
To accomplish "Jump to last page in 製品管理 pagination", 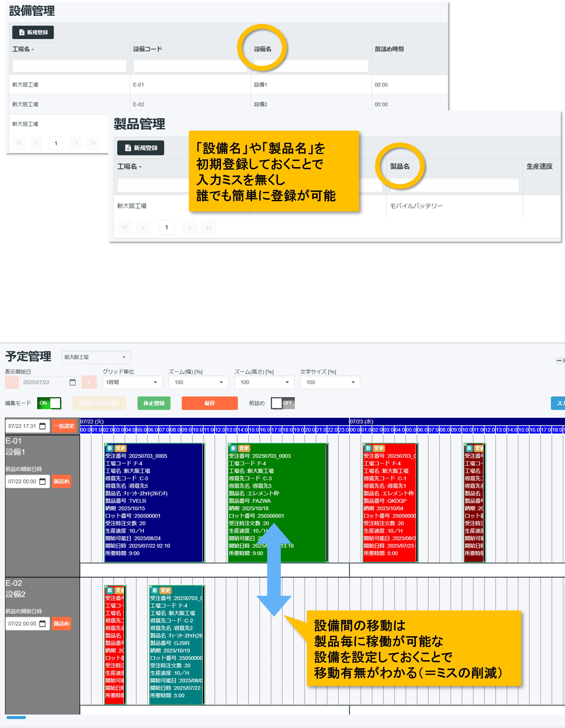I will click(x=208, y=227).
